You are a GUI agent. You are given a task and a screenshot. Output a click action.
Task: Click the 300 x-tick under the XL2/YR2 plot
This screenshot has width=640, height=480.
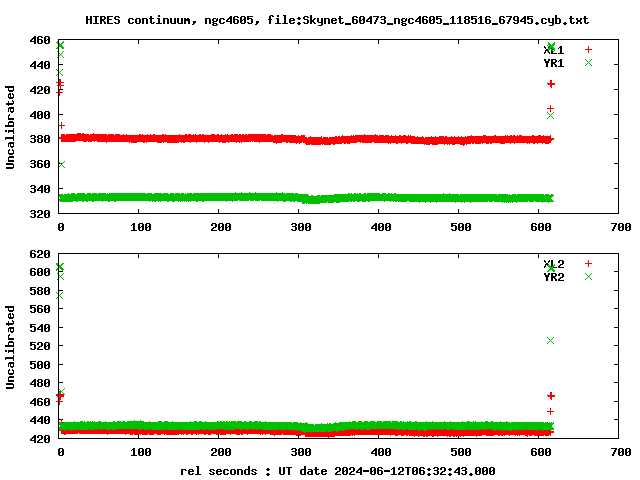point(301,452)
